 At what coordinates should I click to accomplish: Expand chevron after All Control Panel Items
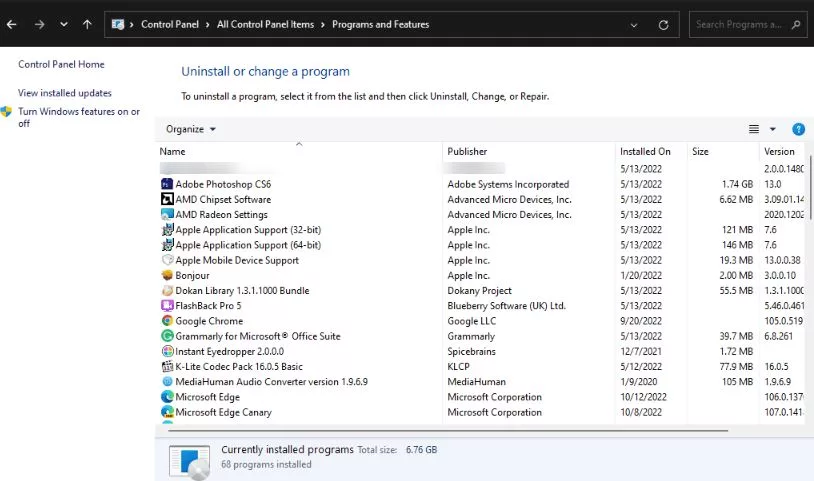point(323,25)
